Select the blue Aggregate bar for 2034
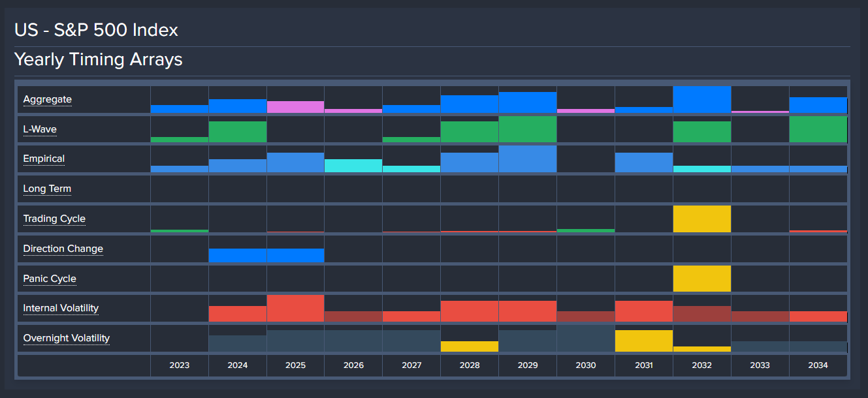 (x=818, y=105)
